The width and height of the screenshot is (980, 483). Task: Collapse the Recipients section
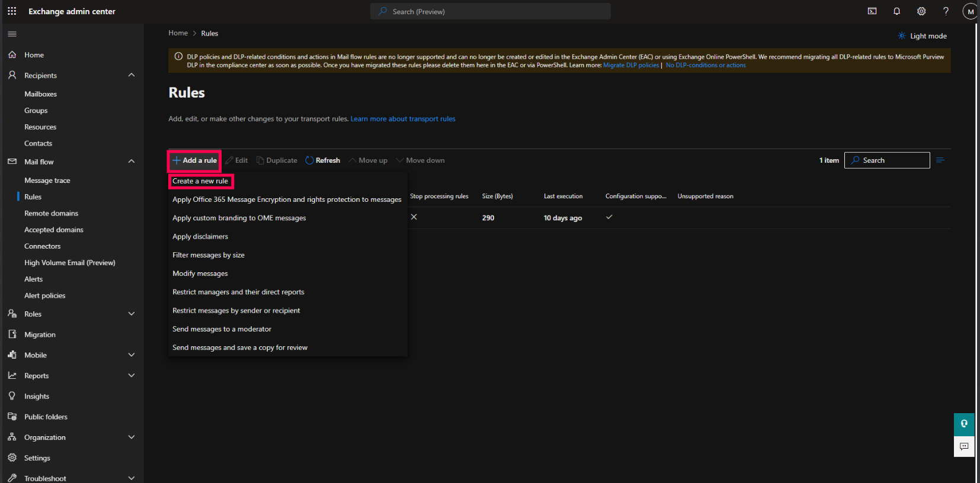pyautogui.click(x=132, y=75)
